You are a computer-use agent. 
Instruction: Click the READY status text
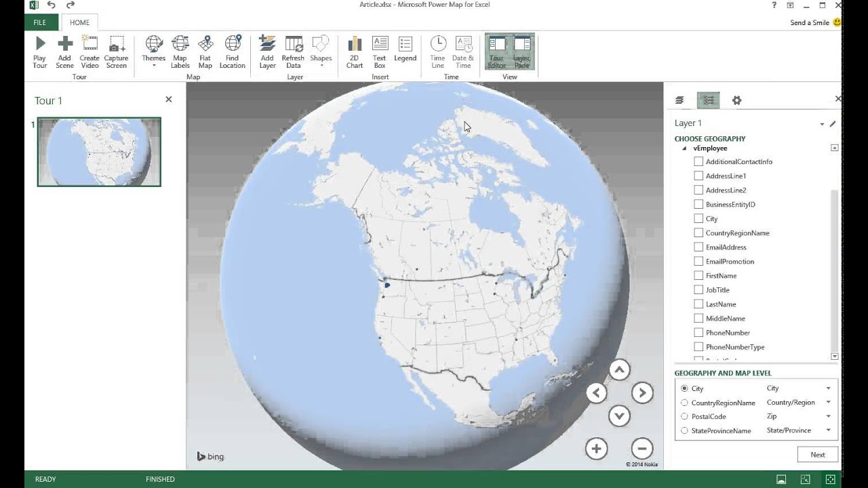[x=45, y=479]
